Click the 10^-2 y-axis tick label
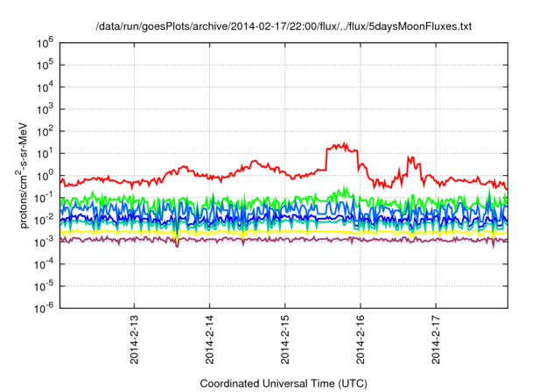Image resolution: width=560 pixels, height=392 pixels. point(44,220)
